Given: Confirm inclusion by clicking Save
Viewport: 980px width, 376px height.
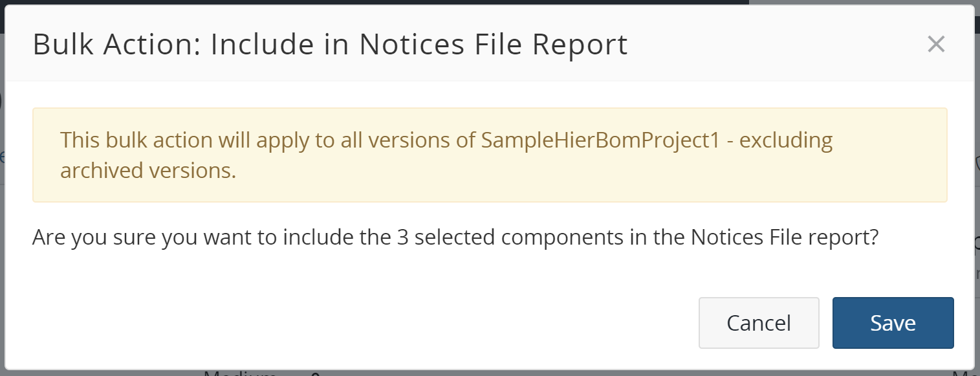Looking at the screenshot, I should (893, 322).
